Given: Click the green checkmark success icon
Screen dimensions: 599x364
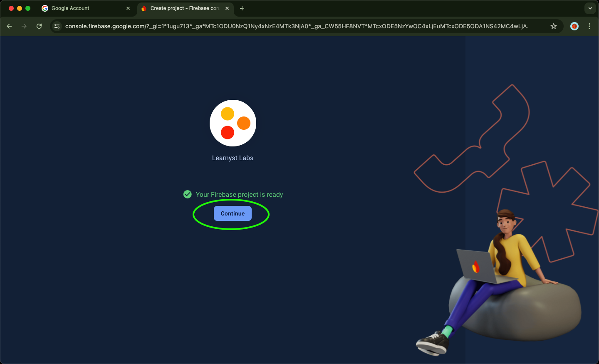Looking at the screenshot, I should coord(187,194).
